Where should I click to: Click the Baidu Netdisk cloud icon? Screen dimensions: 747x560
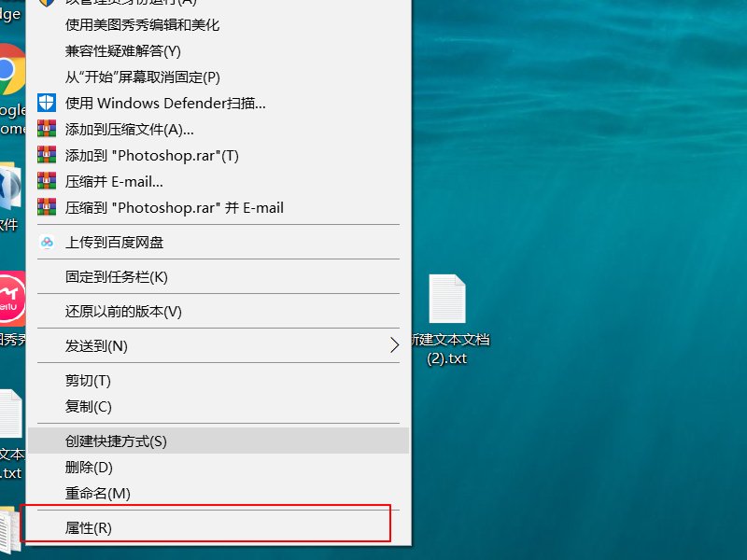pyautogui.click(x=46, y=241)
